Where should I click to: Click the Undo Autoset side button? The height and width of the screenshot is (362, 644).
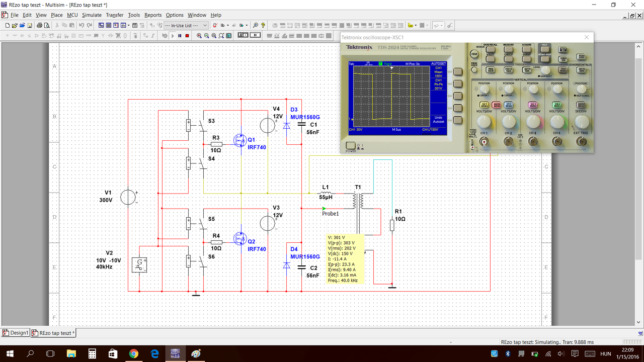pyautogui.click(x=457, y=120)
